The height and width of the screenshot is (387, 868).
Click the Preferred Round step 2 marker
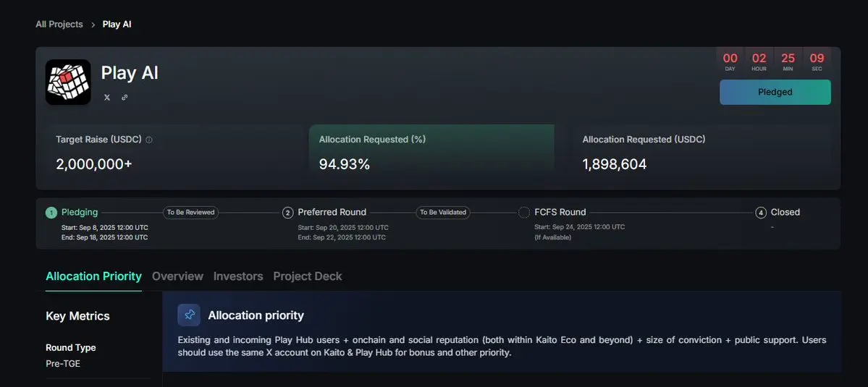coord(288,212)
